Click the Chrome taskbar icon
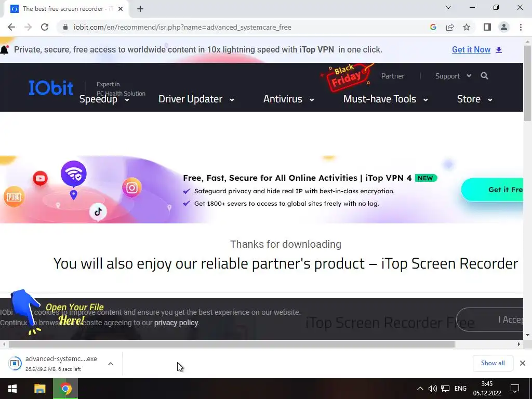The image size is (532, 399). 65,389
